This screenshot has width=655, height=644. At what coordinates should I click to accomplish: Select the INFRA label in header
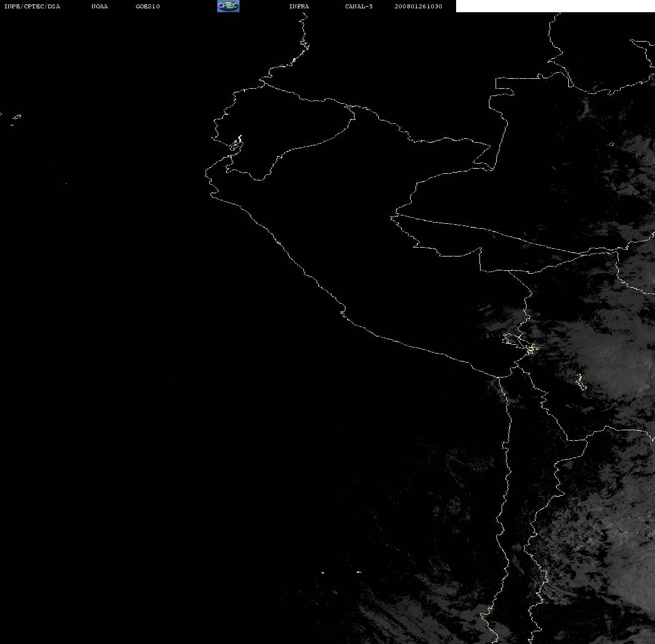pos(299,6)
